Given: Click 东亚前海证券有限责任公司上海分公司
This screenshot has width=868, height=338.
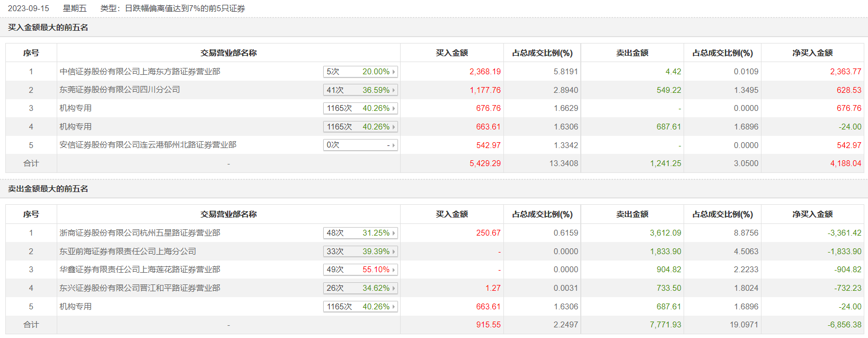Looking at the screenshot, I should click(x=128, y=252).
